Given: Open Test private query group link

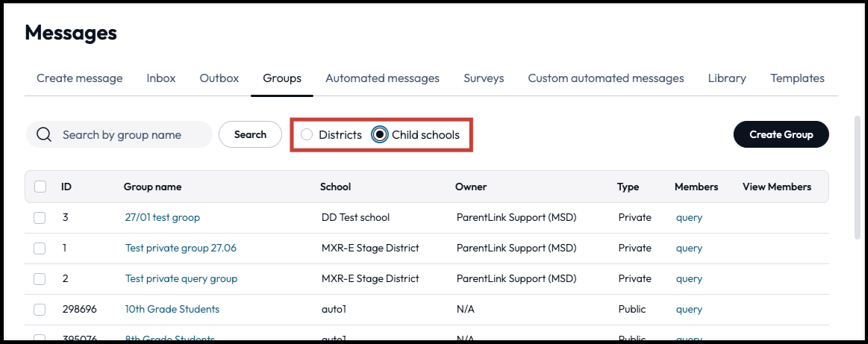Looking at the screenshot, I should pyautogui.click(x=181, y=278).
